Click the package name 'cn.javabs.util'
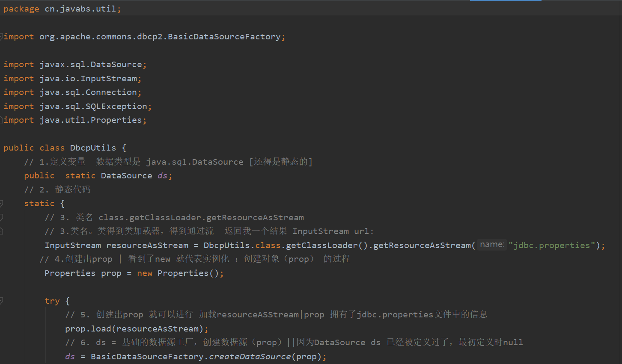622x364 pixels. pyautogui.click(x=80, y=9)
